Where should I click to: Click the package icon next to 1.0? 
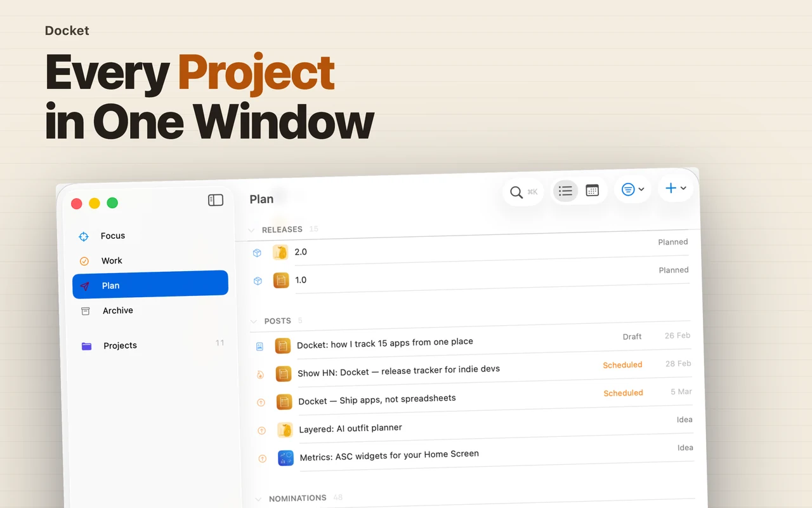pos(258,281)
